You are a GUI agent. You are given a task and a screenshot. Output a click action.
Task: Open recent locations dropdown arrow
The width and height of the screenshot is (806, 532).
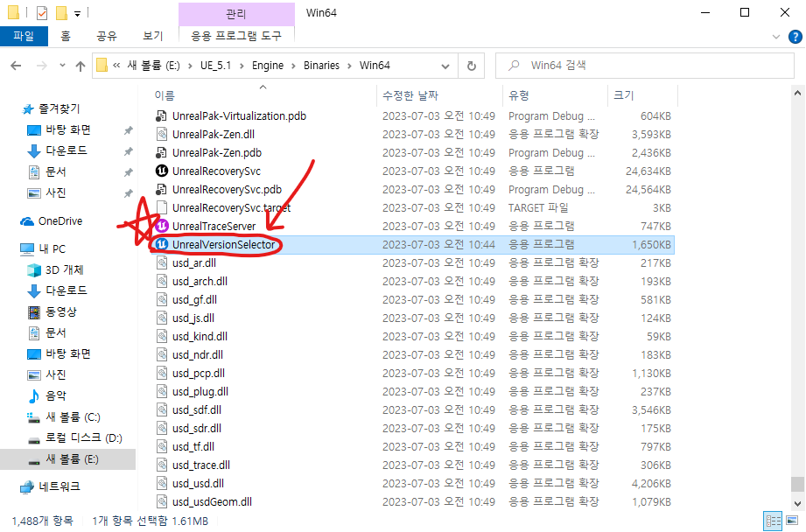pos(63,66)
